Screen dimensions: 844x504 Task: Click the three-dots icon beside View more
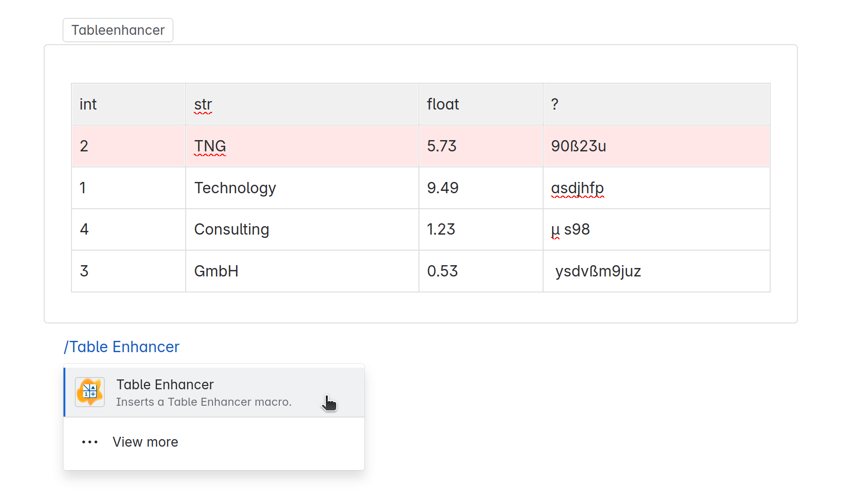[90, 442]
